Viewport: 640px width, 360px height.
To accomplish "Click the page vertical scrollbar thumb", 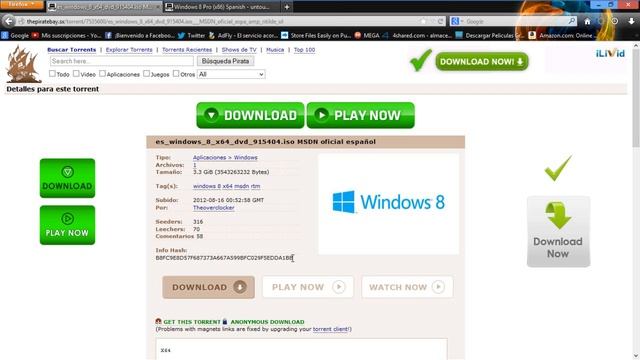I will (636, 98).
